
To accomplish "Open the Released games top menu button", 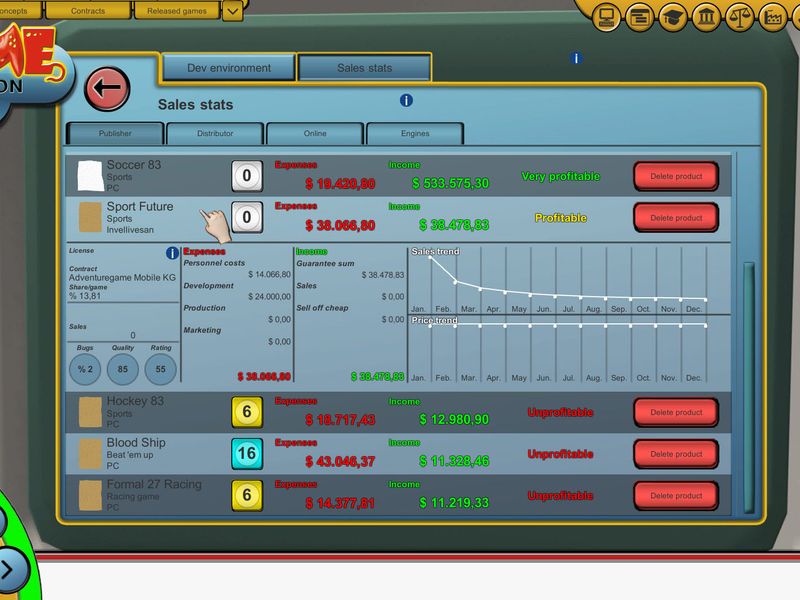I will tap(177, 11).
